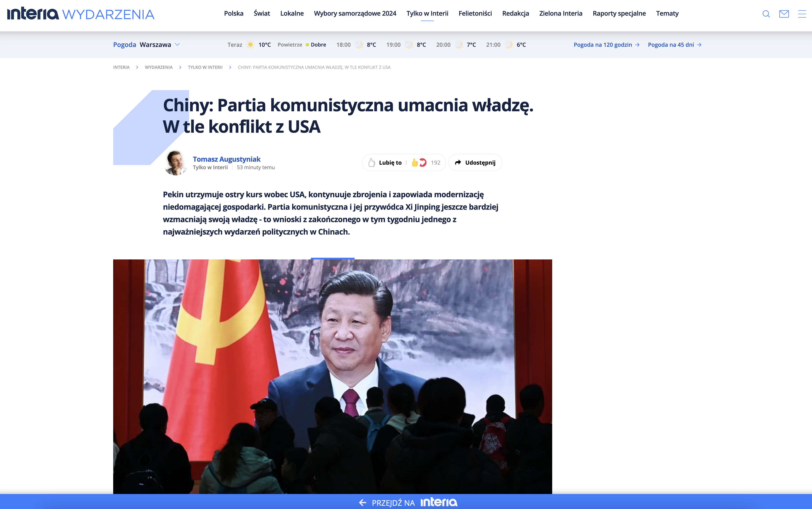This screenshot has width=812, height=509.
Task: Open the Tematy menu item
Action: 667,14
